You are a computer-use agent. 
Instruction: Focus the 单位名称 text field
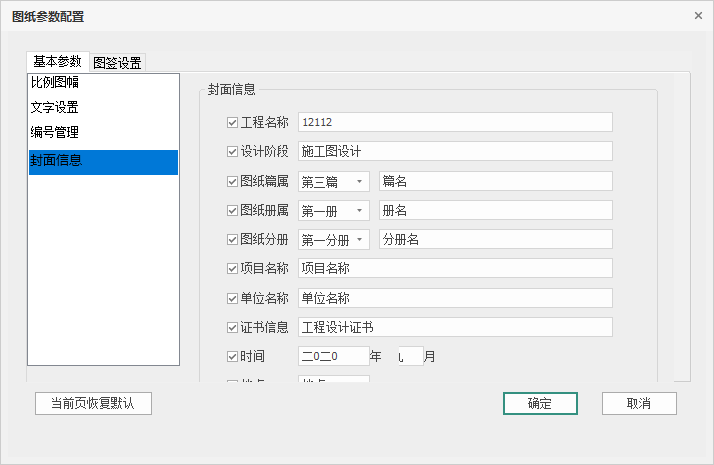coord(455,298)
